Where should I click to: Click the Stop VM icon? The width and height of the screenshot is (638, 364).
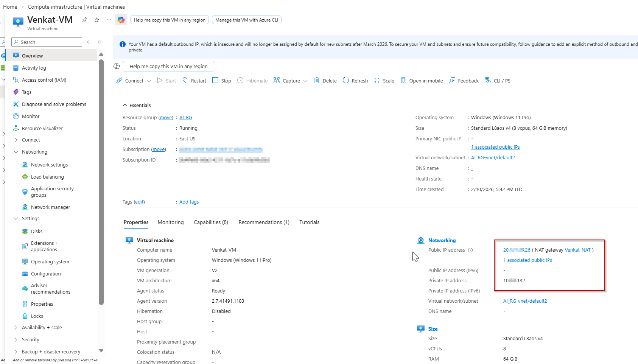215,80
